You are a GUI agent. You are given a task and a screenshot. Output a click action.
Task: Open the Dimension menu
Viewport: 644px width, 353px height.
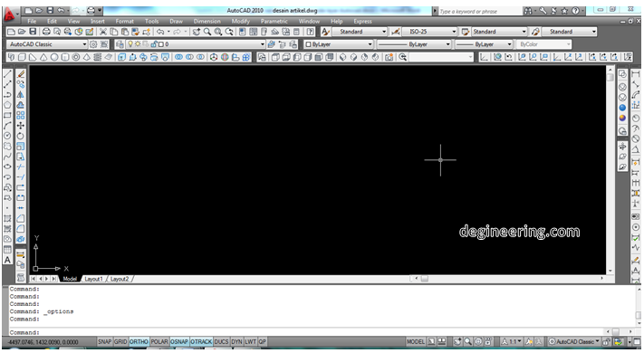[207, 22]
